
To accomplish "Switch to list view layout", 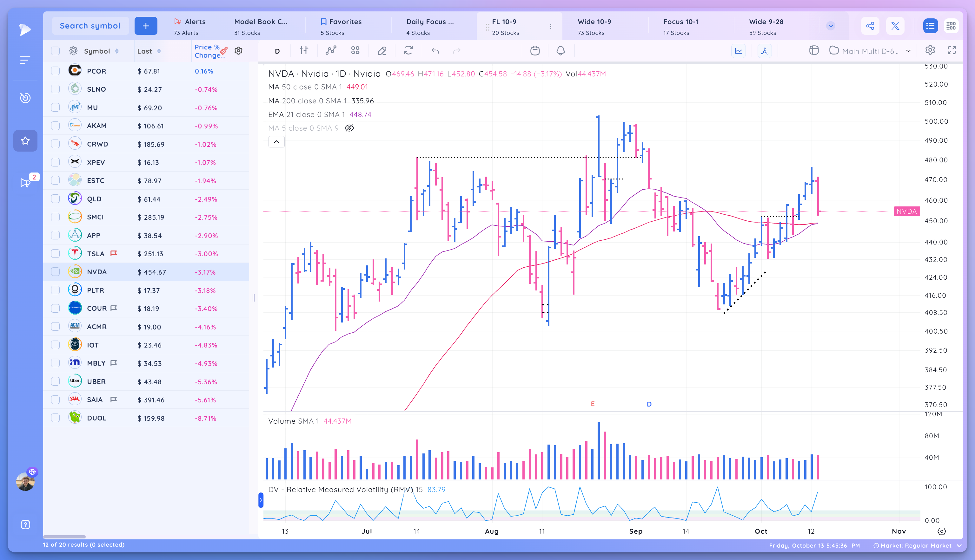I will (930, 26).
